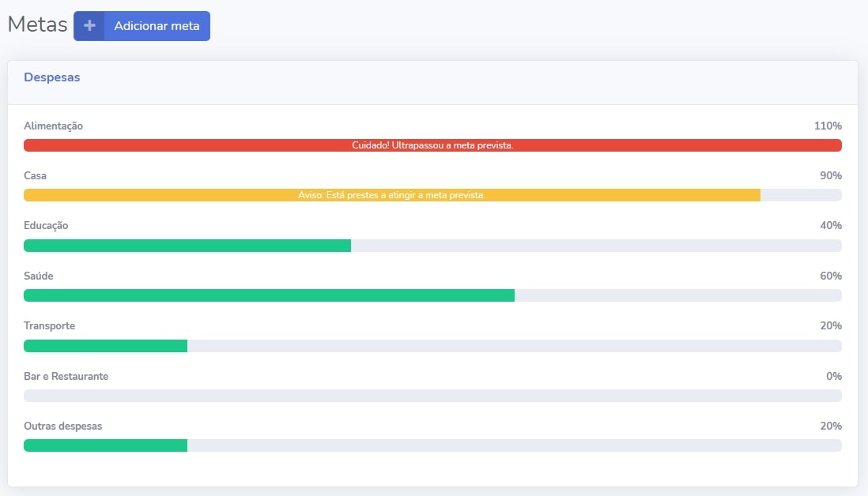Click the green Saúde progress bar

click(x=269, y=295)
